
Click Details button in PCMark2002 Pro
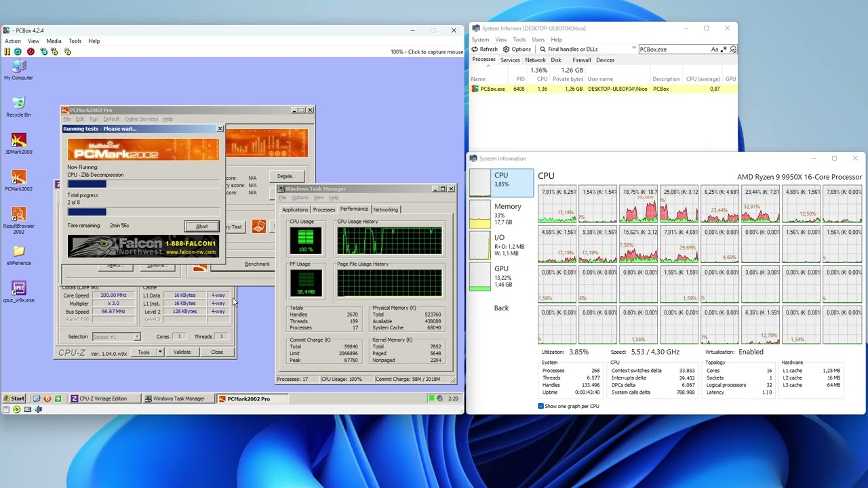click(285, 176)
